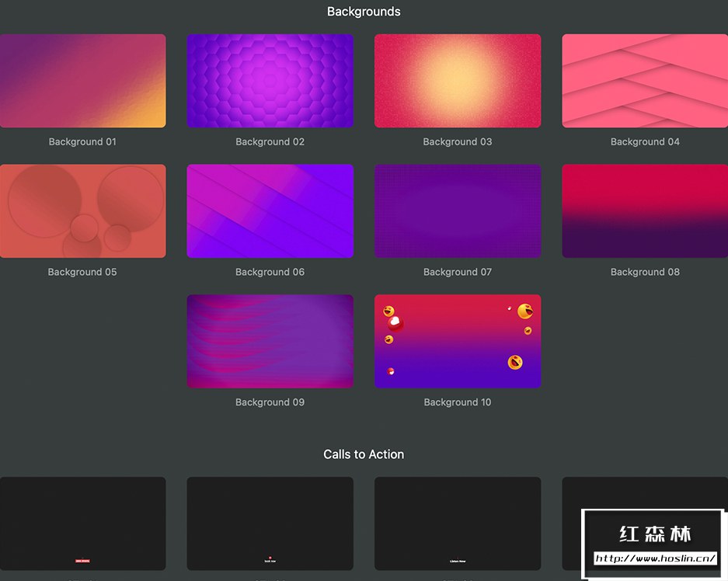728x581 pixels.
Task: Click the "Background 01" label
Action: click(x=82, y=142)
